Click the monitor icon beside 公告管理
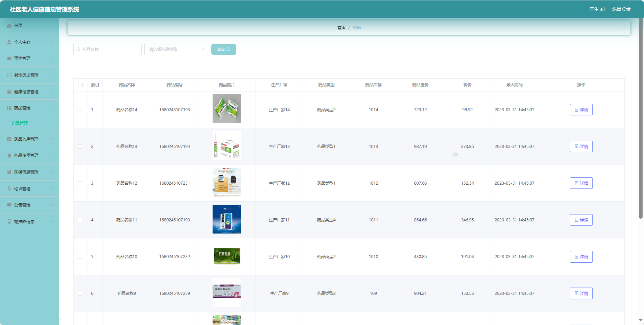Screen dimensions: 644x325 click(x=9, y=205)
